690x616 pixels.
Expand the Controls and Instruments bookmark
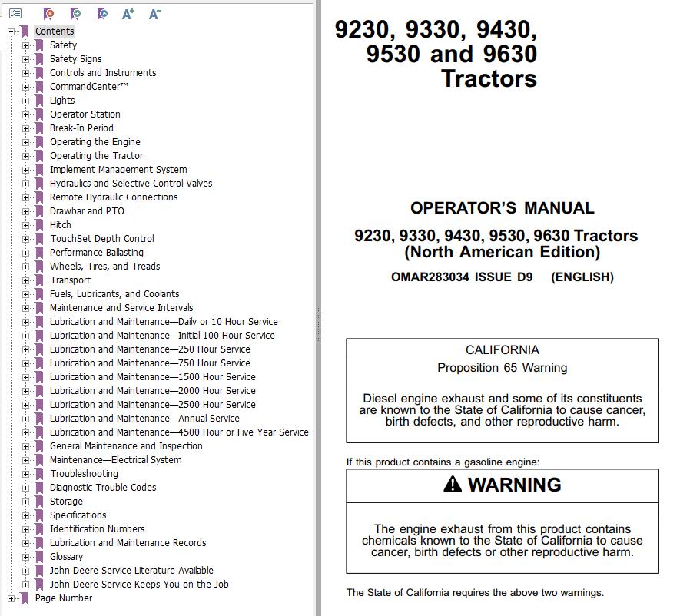pos(25,73)
